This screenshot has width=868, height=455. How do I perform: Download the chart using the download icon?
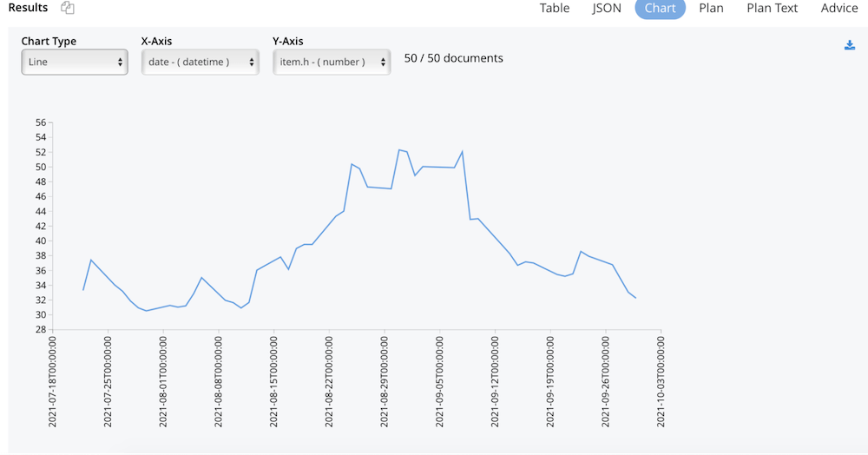(x=850, y=45)
